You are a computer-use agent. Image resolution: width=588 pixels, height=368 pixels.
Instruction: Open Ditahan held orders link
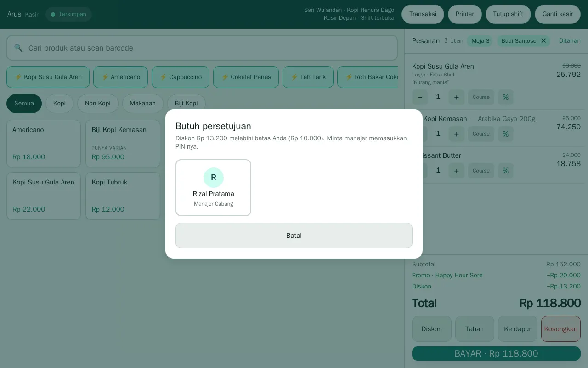tap(570, 41)
